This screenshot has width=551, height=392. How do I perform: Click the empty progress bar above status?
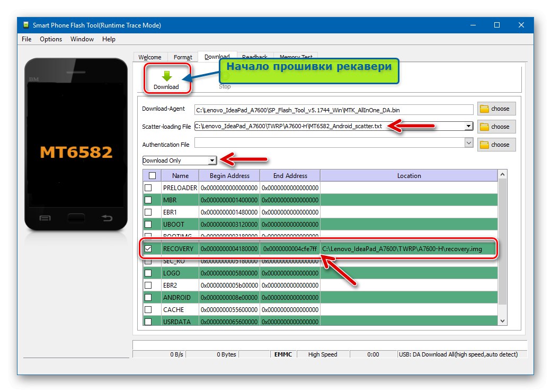pos(330,344)
